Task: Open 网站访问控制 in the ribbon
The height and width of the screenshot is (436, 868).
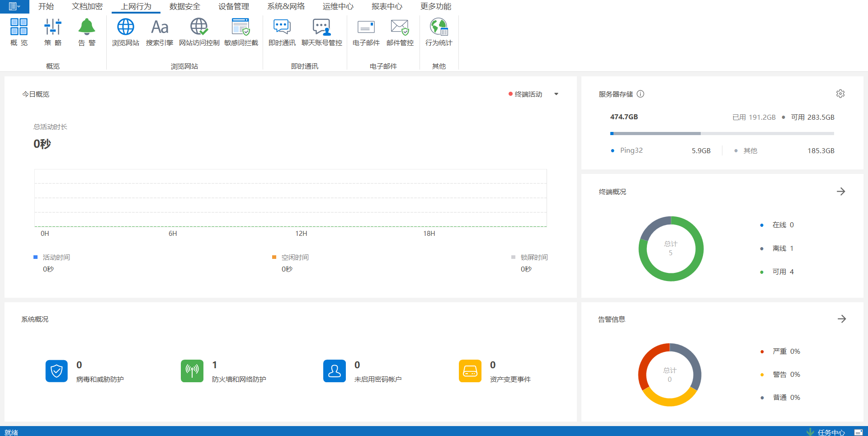Action: (199, 28)
